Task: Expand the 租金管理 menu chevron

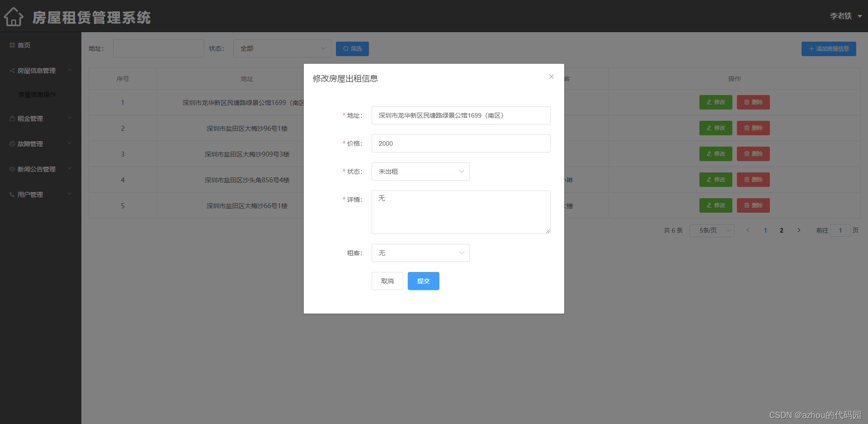Action: tap(70, 118)
